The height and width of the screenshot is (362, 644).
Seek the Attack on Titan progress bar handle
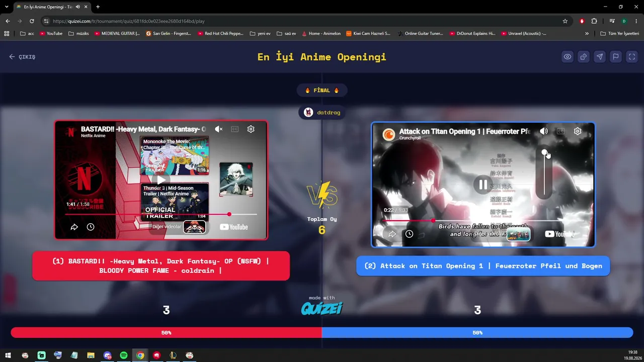(x=433, y=220)
